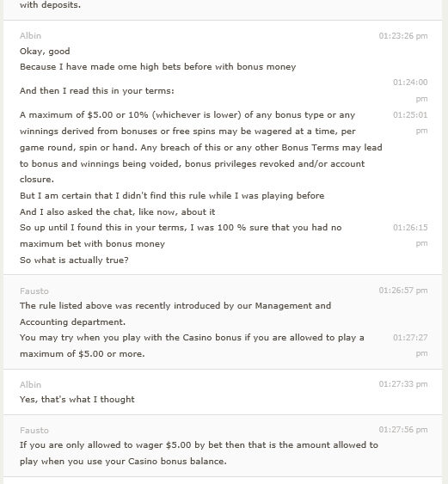Image resolution: width=448 pixels, height=484 pixels.
Task: Click "If you are only allowed to wager" message
Action: [x=199, y=453]
